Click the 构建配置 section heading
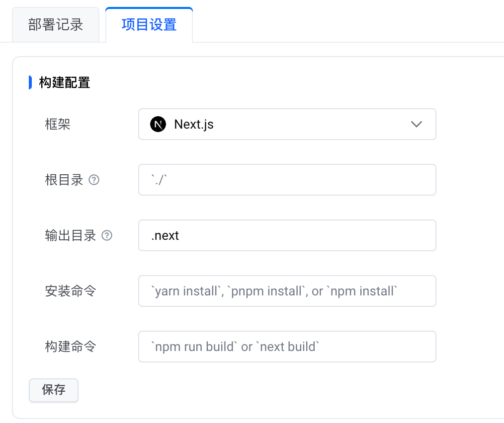504x423 pixels. click(65, 82)
